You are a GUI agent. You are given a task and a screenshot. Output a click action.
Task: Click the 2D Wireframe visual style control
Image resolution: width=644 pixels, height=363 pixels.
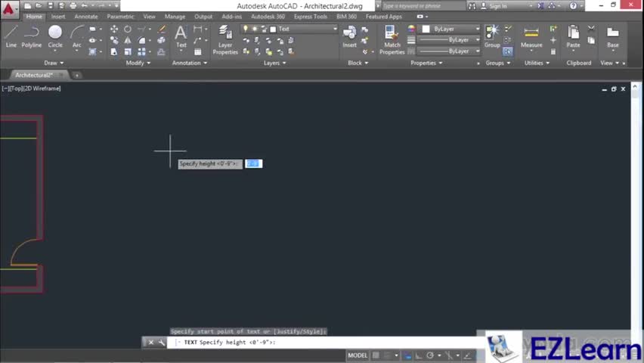click(x=42, y=88)
